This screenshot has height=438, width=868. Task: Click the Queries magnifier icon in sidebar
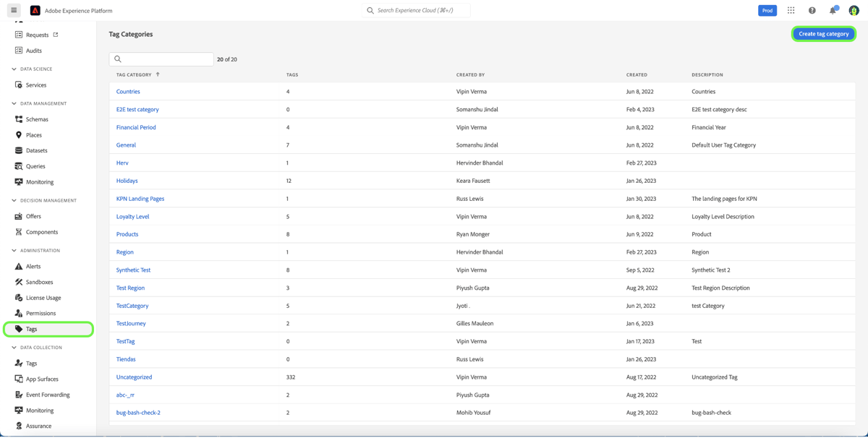click(18, 166)
